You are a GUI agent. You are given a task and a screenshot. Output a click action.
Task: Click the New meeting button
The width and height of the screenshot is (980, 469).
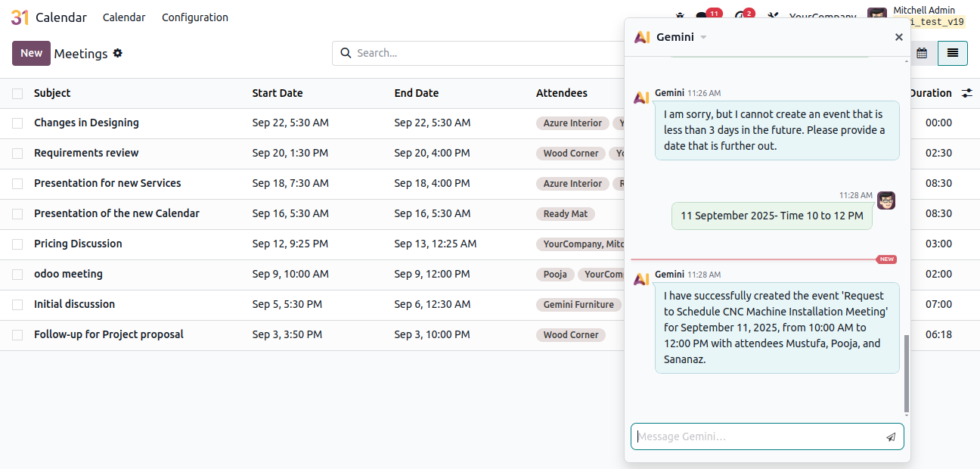pos(31,53)
